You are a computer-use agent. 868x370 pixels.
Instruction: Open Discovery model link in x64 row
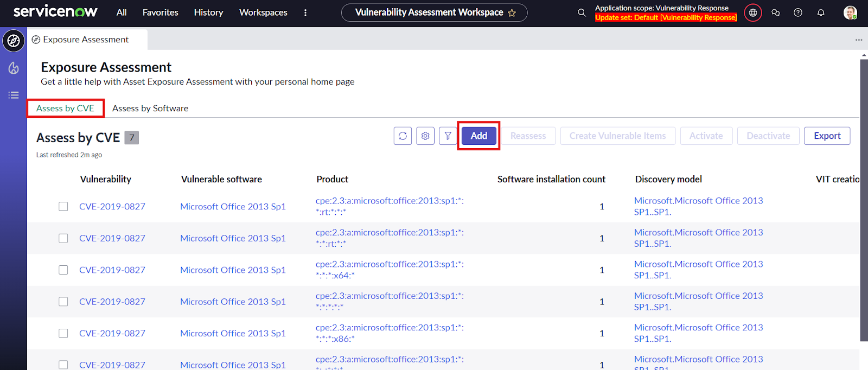click(698, 270)
